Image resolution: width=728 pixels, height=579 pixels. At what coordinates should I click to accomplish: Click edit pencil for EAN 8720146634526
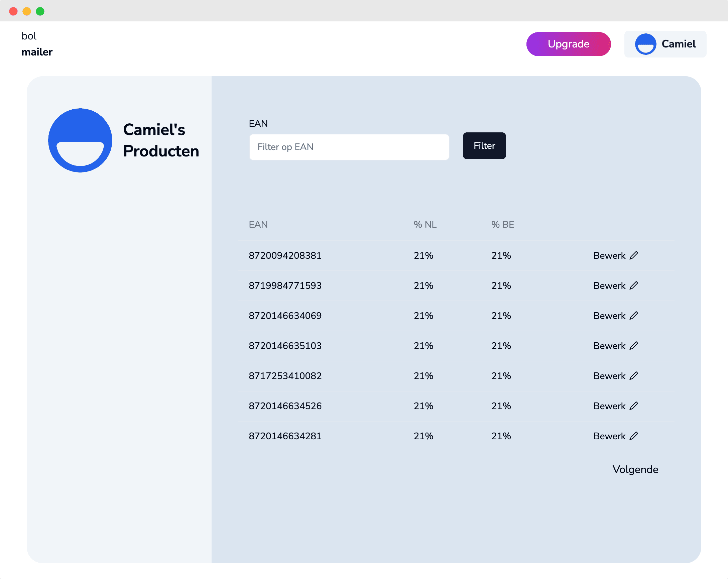click(x=634, y=406)
